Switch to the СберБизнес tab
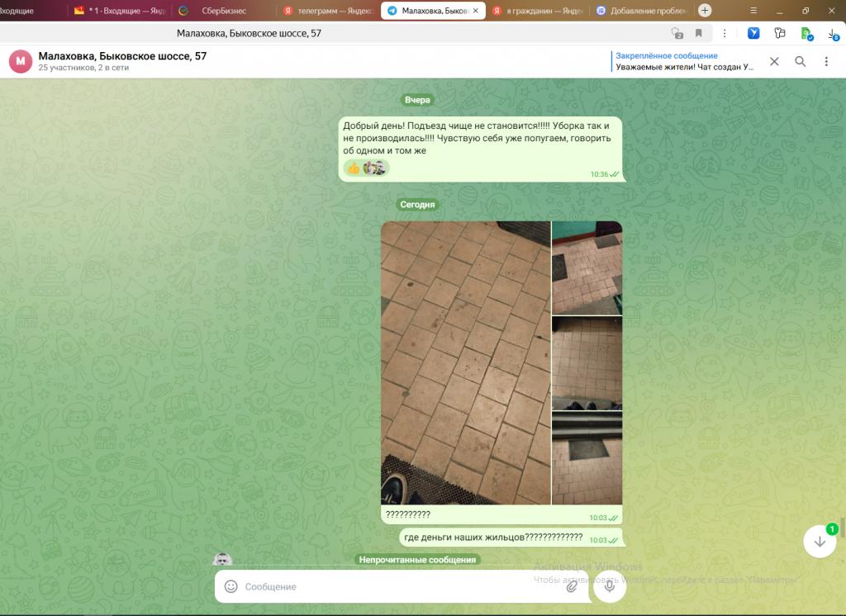This screenshot has width=846, height=616. tap(218, 11)
